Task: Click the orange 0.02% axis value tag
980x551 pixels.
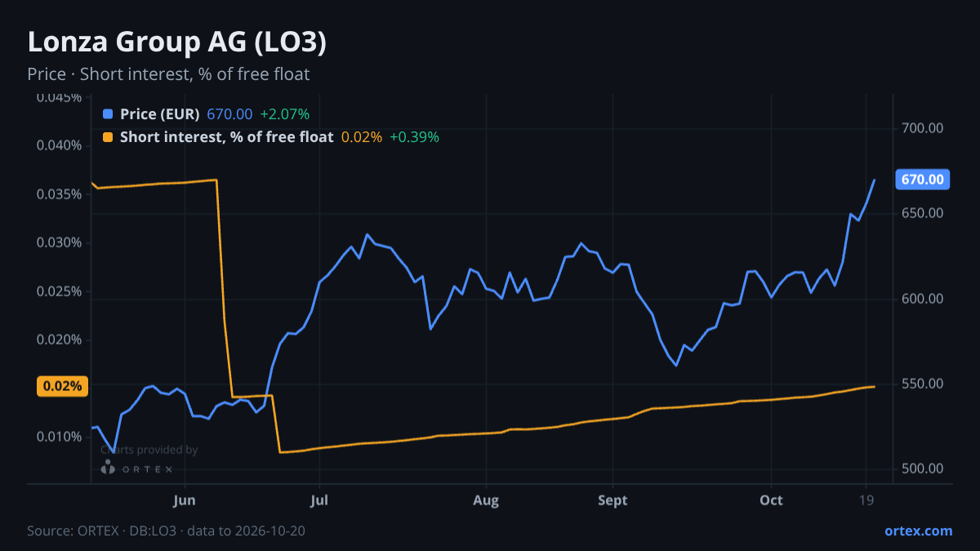Action: 62,386
